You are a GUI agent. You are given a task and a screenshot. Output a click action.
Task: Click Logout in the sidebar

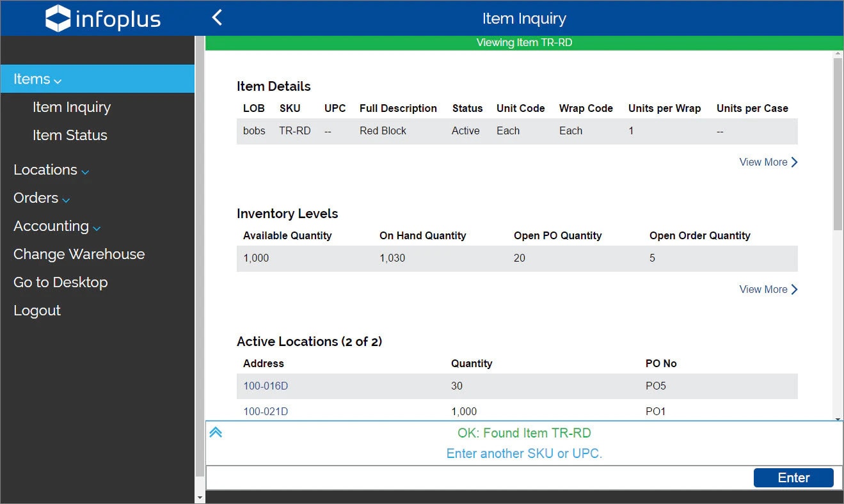(37, 310)
